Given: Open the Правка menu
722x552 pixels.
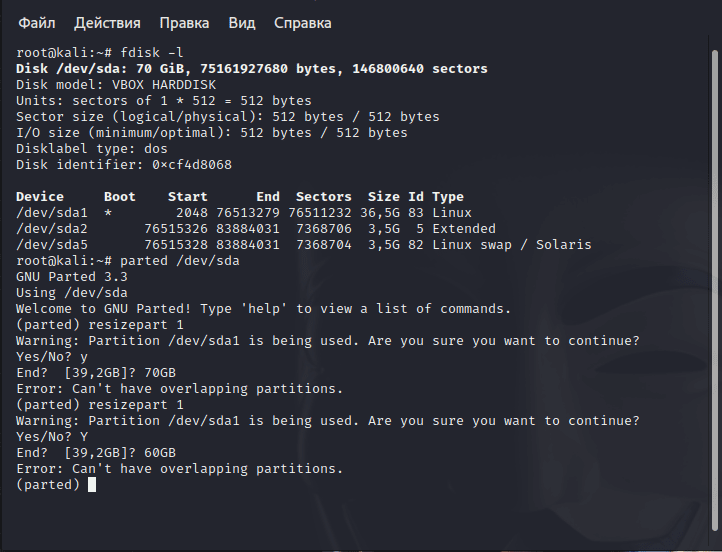Looking at the screenshot, I should click(184, 23).
